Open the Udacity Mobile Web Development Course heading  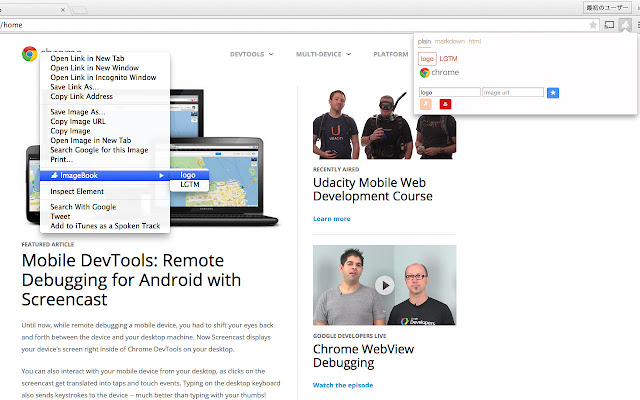tap(373, 189)
